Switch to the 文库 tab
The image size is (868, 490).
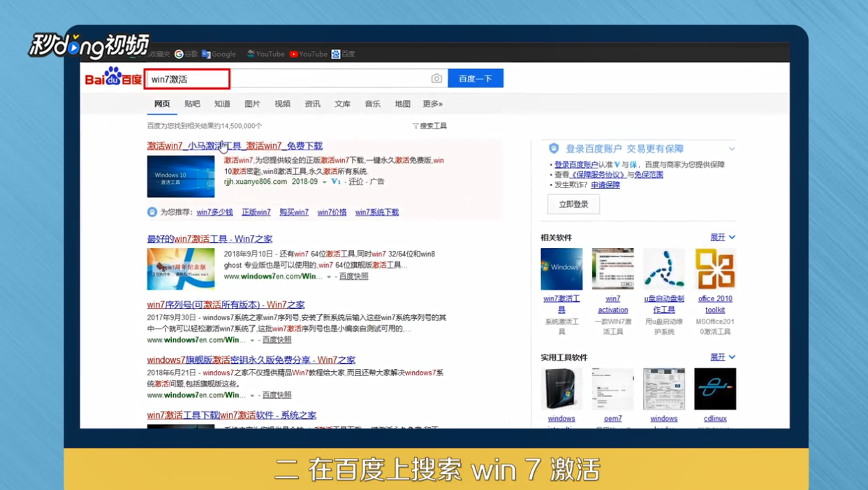coord(342,103)
